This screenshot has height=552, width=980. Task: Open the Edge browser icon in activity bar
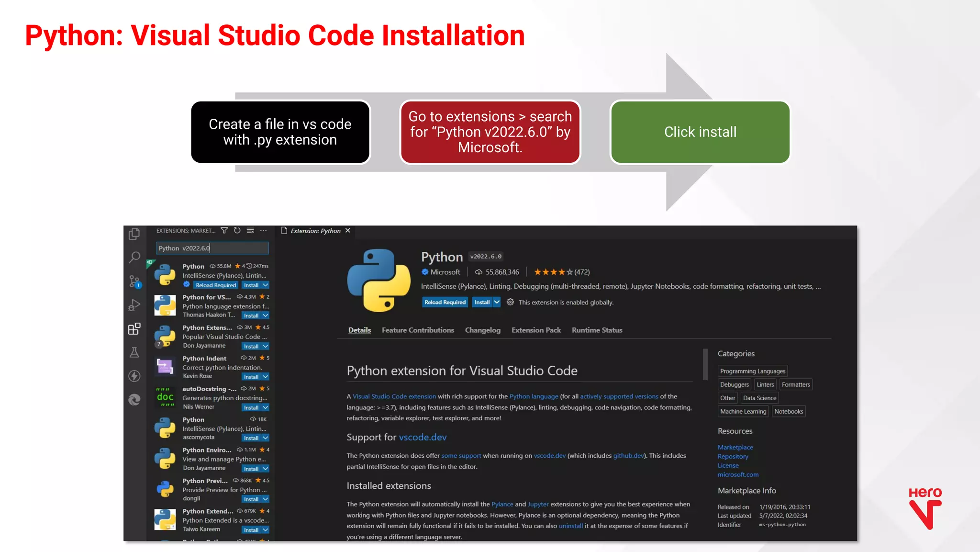click(x=134, y=400)
